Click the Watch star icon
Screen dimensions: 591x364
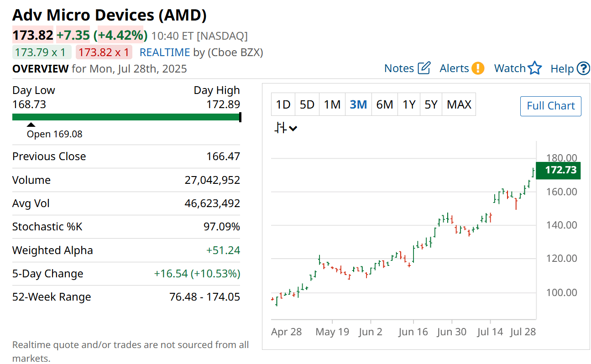click(x=535, y=68)
